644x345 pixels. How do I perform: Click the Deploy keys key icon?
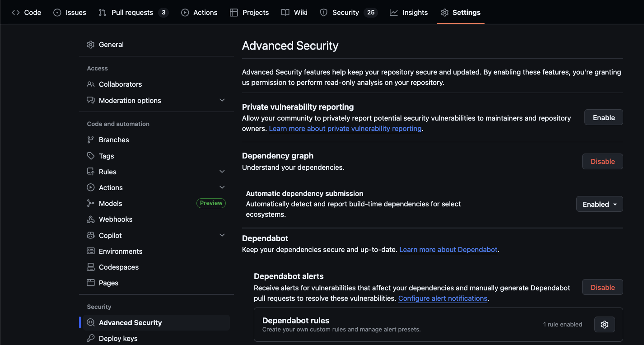click(91, 338)
